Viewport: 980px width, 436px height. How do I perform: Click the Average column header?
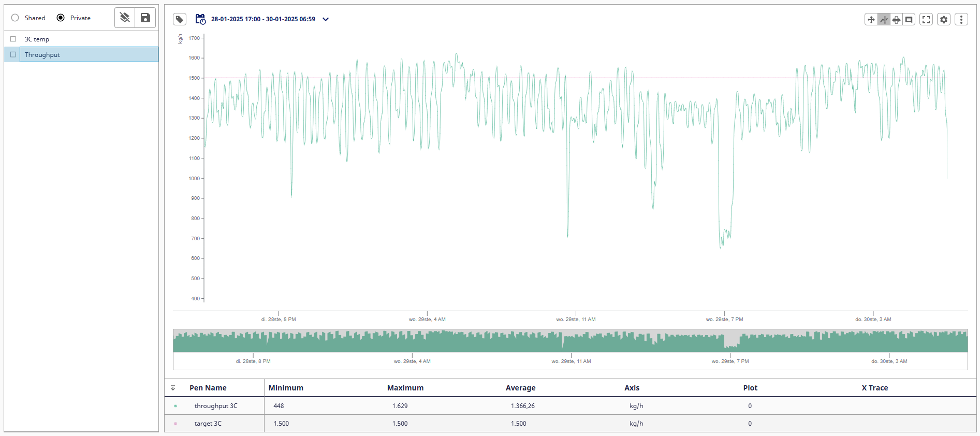(520, 388)
